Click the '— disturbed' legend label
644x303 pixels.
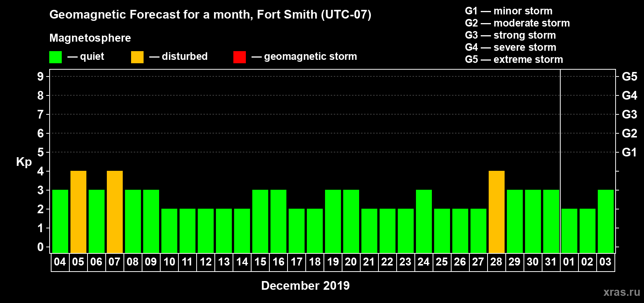pos(178,56)
